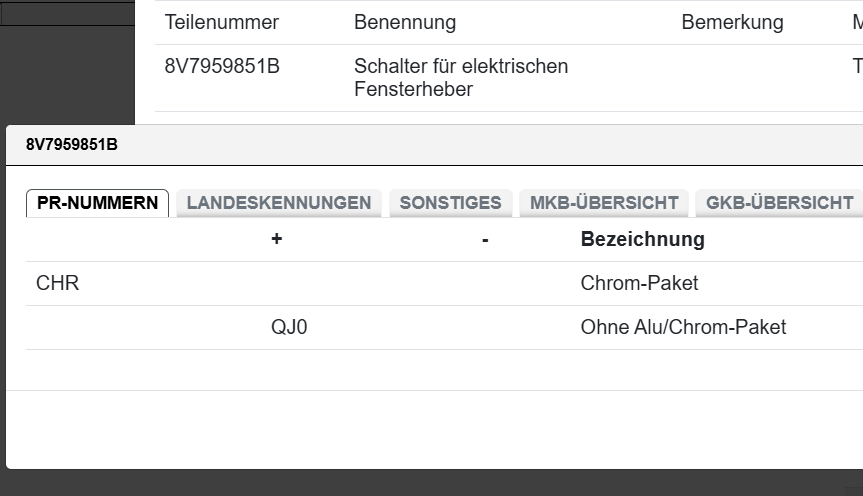863x496 pixels.
Task: Click the Ohne Alu/Chrom-Paket description
Action: coord(683,328)
